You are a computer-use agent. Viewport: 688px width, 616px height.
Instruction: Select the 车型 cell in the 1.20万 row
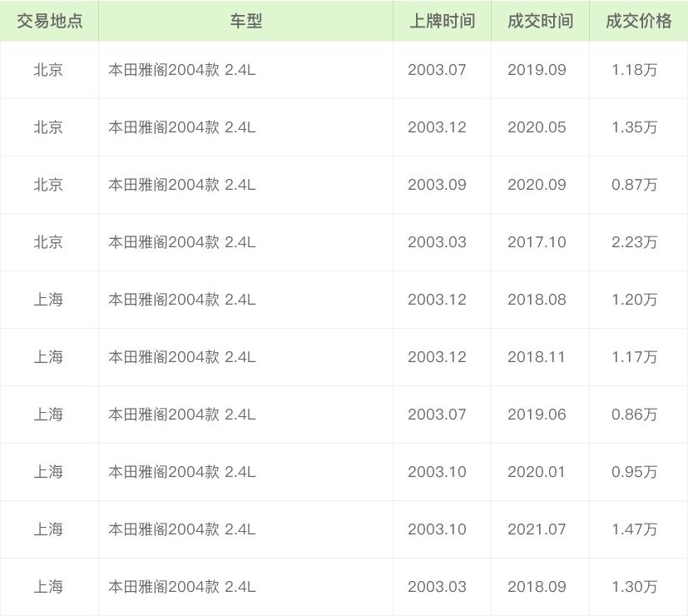tap(181, 300)
